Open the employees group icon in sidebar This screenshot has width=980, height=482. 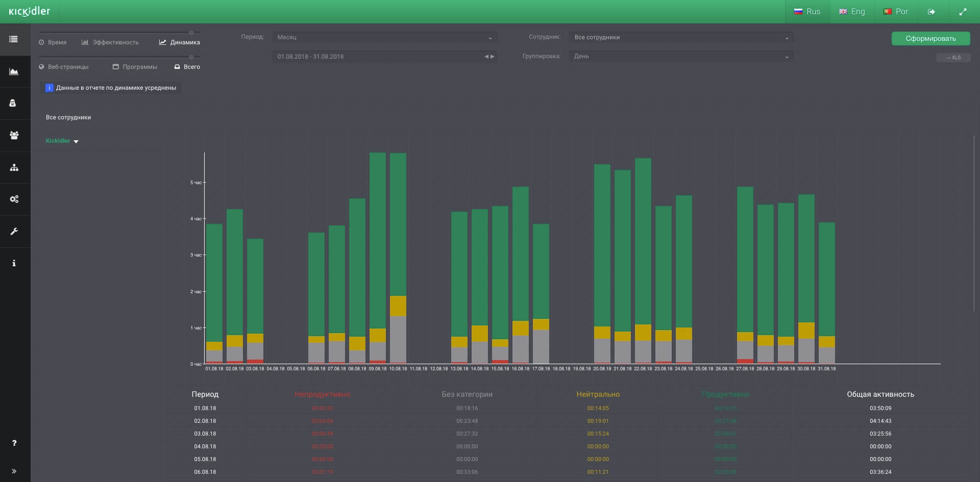(x=14, y=135)
